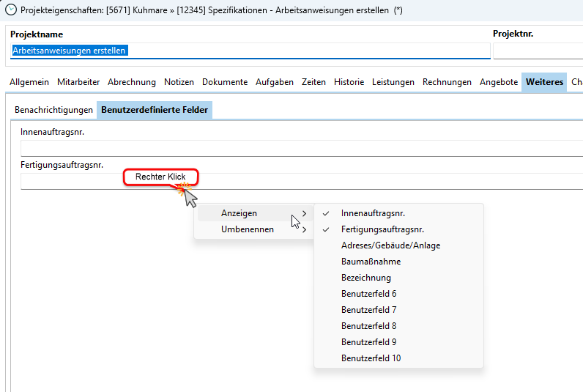The image size is (583, 392).
Task: Uncheck Innenauftragsnr. in the Anzeigen submenu
Action: (x=373, y=213)
